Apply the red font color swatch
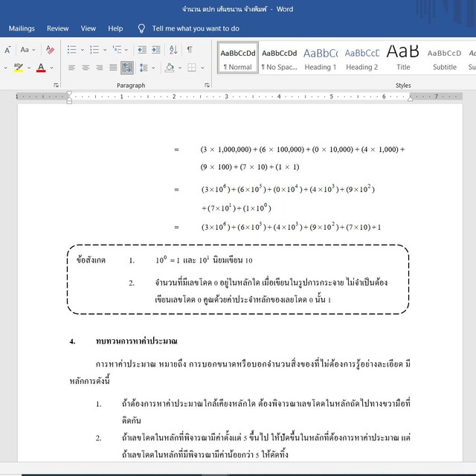 coord(41,68)
